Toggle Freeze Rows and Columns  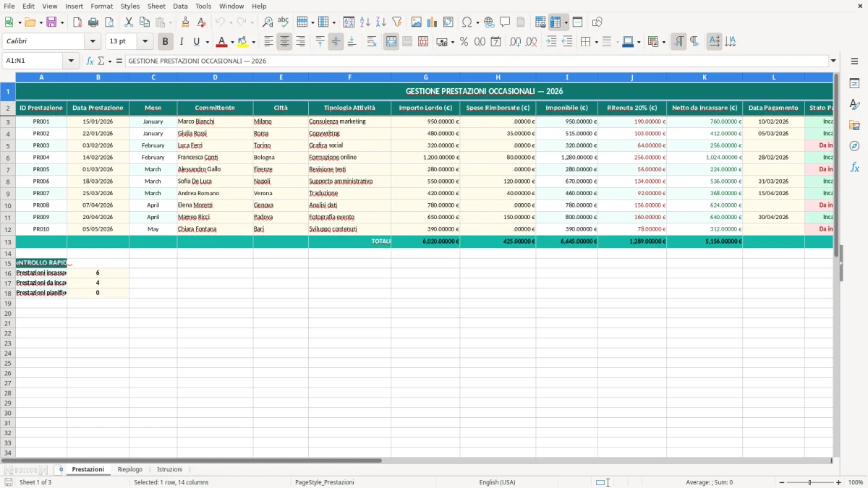click(x=556, y=22)
